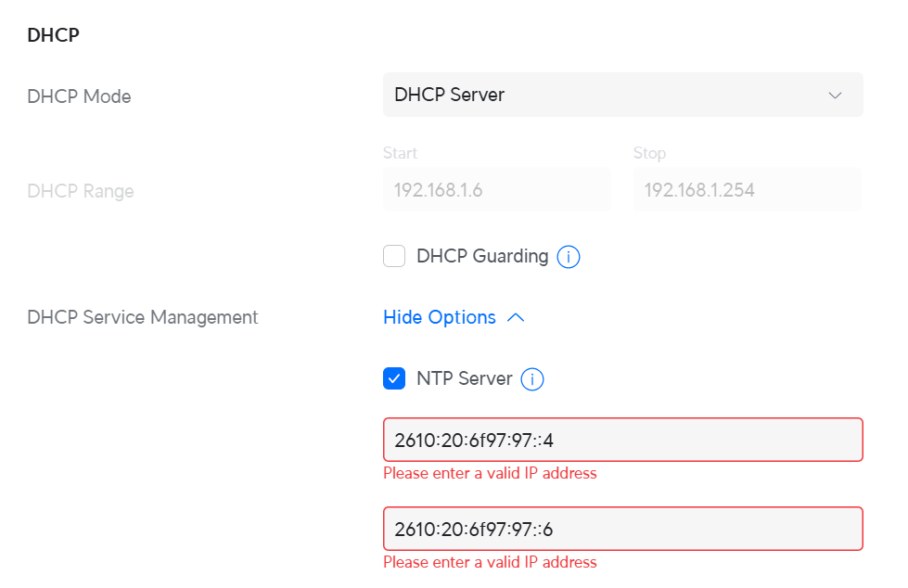Open the NTP Server info icon

pos(532,379)
